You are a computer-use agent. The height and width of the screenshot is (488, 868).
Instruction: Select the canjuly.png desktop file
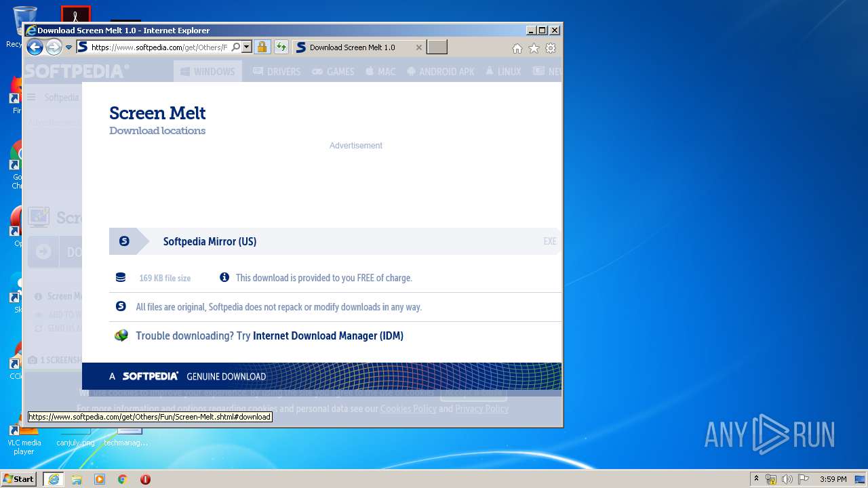tap(75, 439)
